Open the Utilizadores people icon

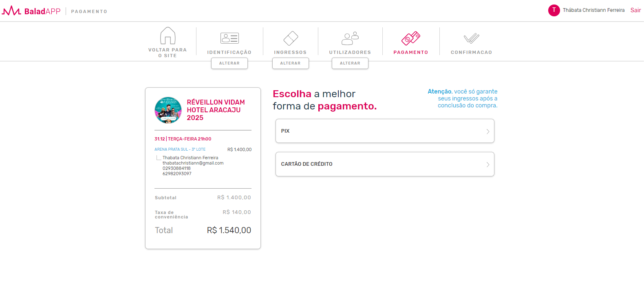pos(350,38)
